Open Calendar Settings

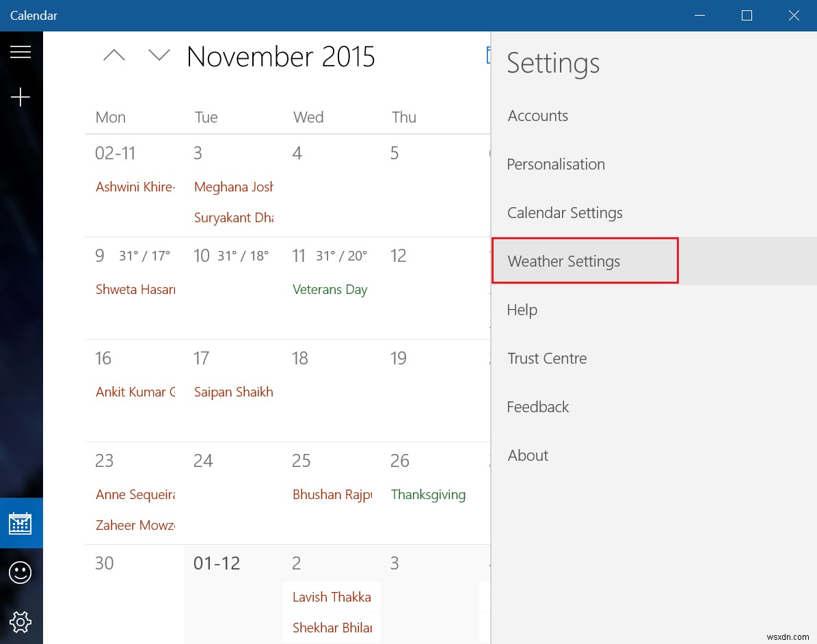[565, 213]
